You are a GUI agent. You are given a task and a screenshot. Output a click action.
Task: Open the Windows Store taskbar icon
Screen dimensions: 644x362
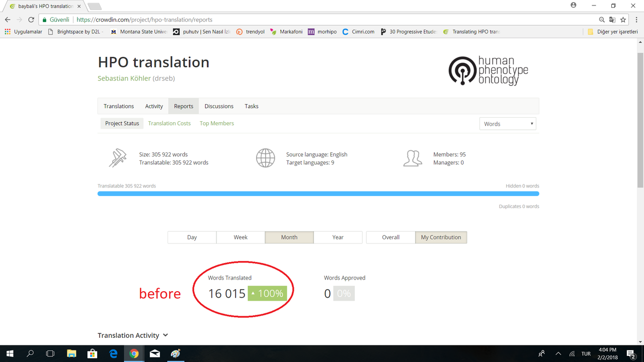point(92,353)
